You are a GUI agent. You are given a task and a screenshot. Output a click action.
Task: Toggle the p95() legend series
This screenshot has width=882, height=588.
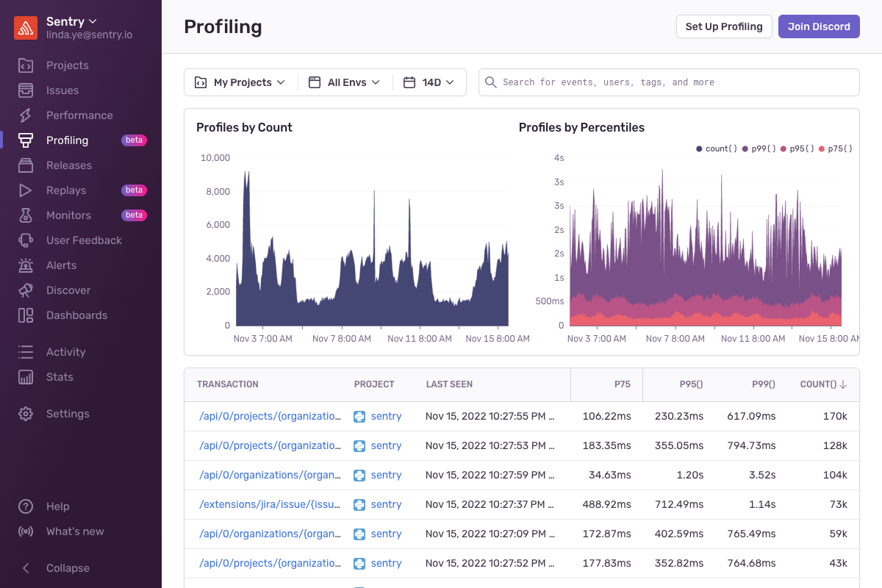(797, 148)
